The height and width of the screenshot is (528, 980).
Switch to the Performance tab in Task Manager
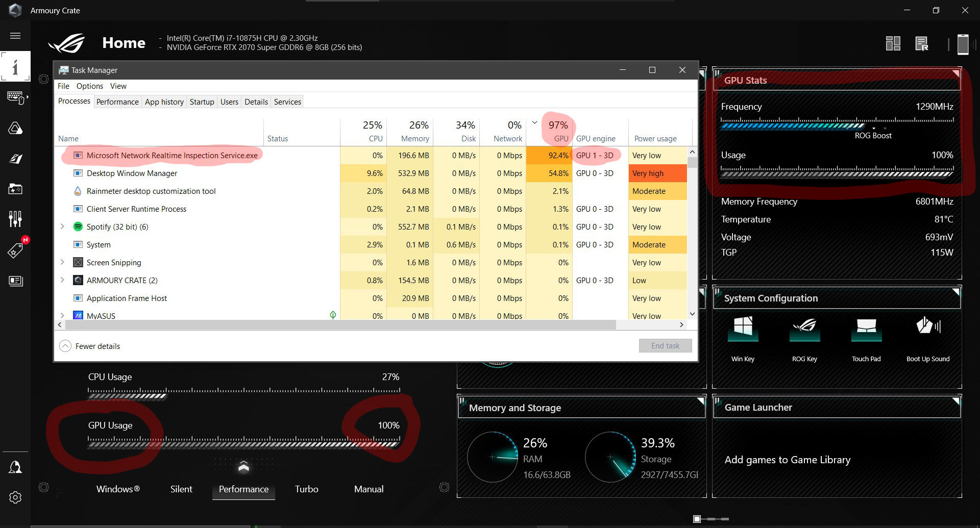click(117, 102)
